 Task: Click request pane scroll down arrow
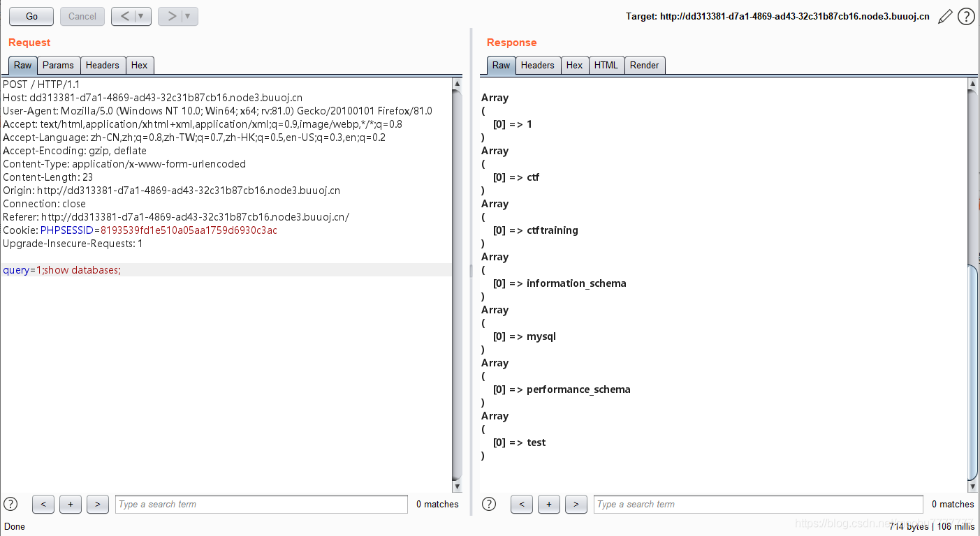coord(458,486)
